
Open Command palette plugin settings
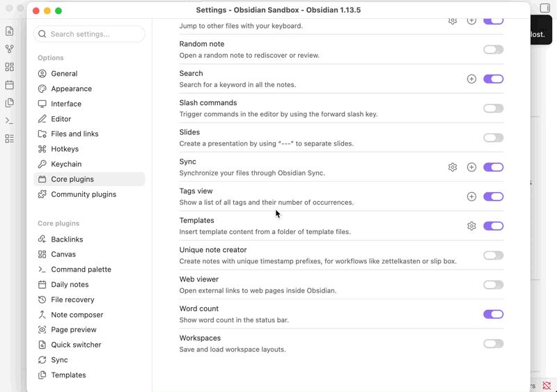click(x=89, y=269)
